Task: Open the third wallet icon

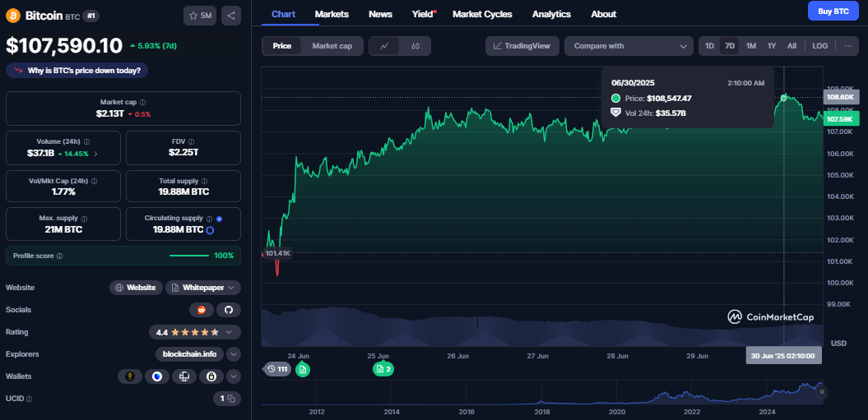Action: click(x=184, y=376)
